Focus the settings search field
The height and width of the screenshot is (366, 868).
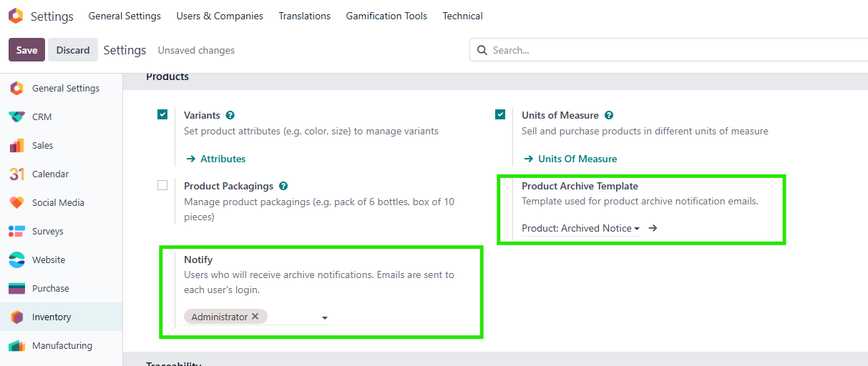click(673, 50)
